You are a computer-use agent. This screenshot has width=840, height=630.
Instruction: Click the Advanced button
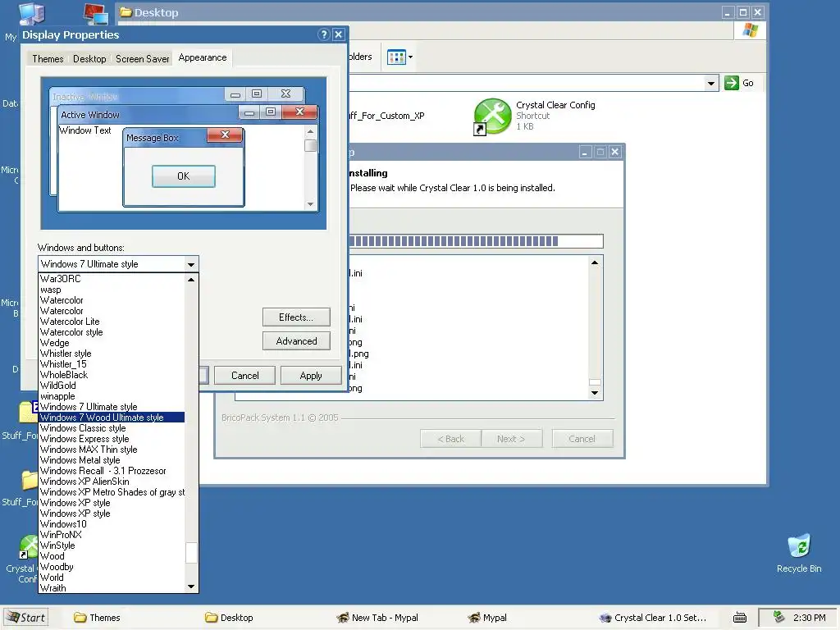[296, 341]
